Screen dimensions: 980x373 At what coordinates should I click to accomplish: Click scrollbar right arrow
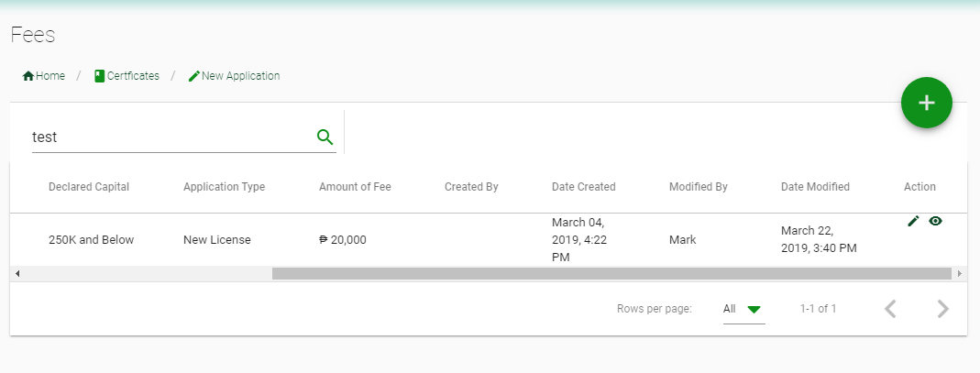960,274
